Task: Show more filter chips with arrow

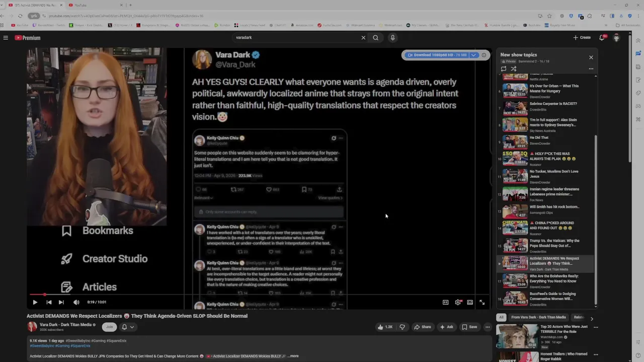Action: [x=592, y=319]
